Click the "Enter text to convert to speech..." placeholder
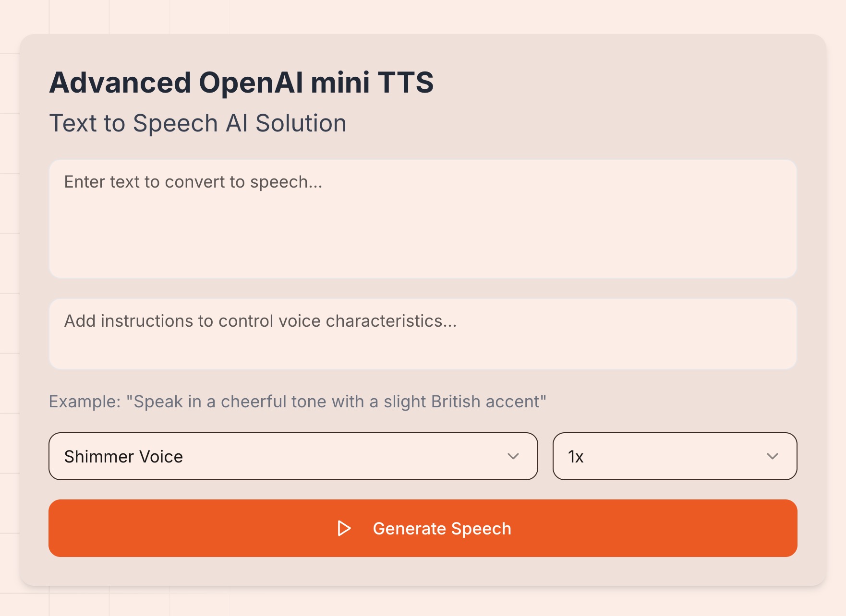This screenshot has width=846, height=616. pos(193,182)
